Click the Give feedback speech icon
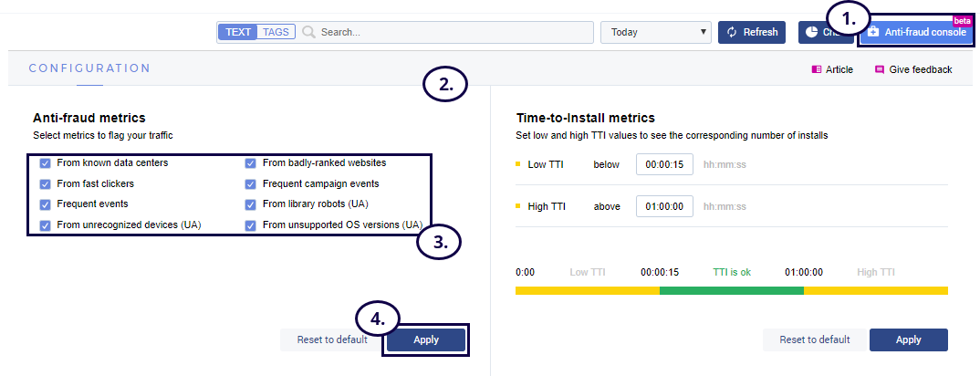980x376 pixels. (x=880, y=69)
